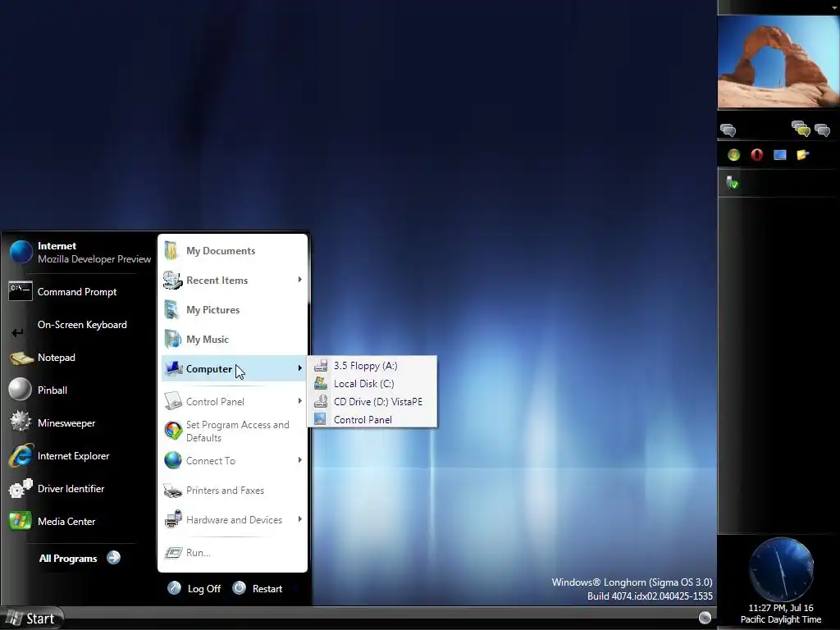Click My Pictures icon
This screenshot has width=840, height=630.
pos(171,309)
